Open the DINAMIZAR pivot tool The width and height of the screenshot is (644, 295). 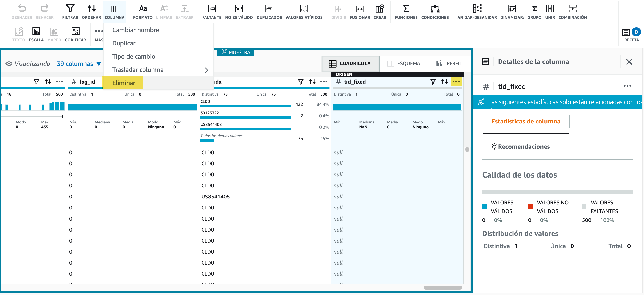click(512, 12)
